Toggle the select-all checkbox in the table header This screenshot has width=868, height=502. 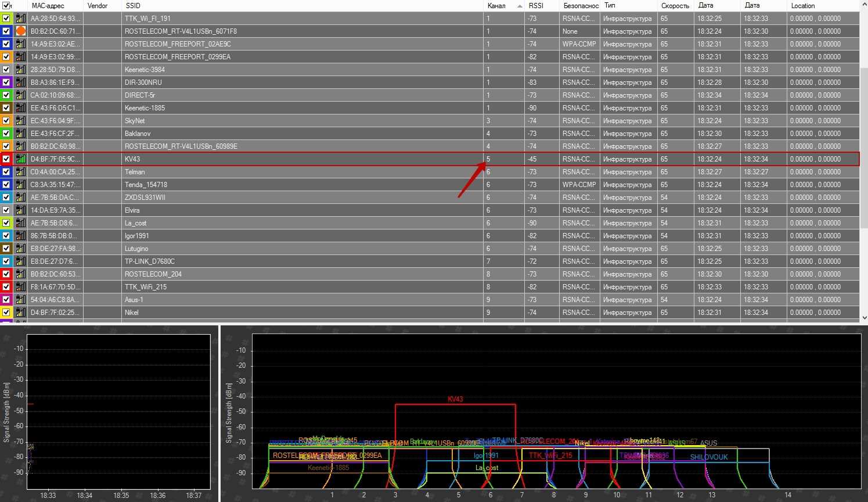pos(6,5)
